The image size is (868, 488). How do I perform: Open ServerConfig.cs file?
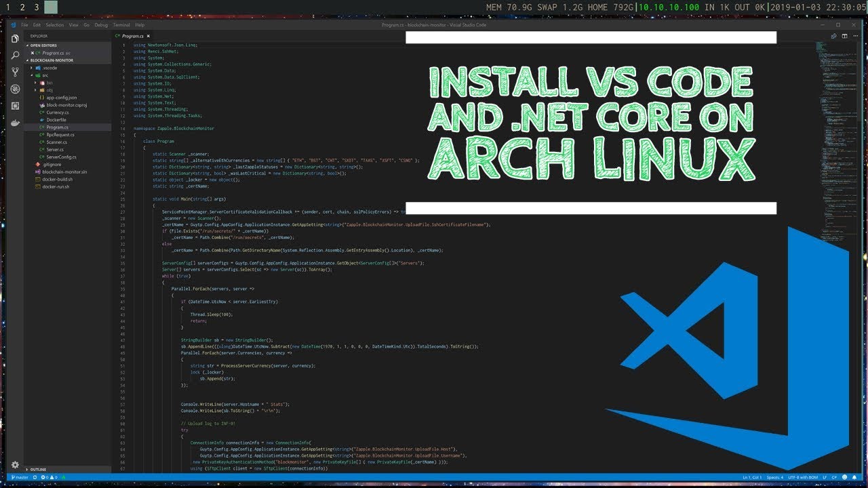click(61, 157)
